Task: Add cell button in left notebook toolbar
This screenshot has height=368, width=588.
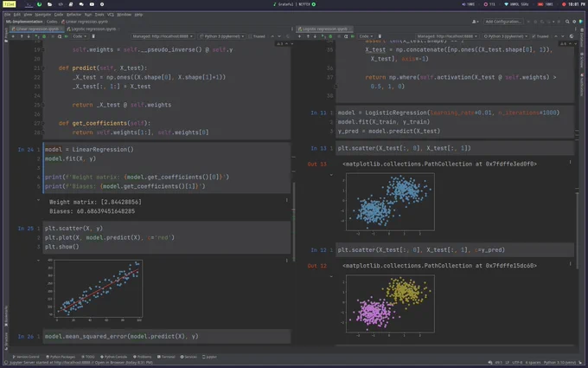Action: coord(13,36)
